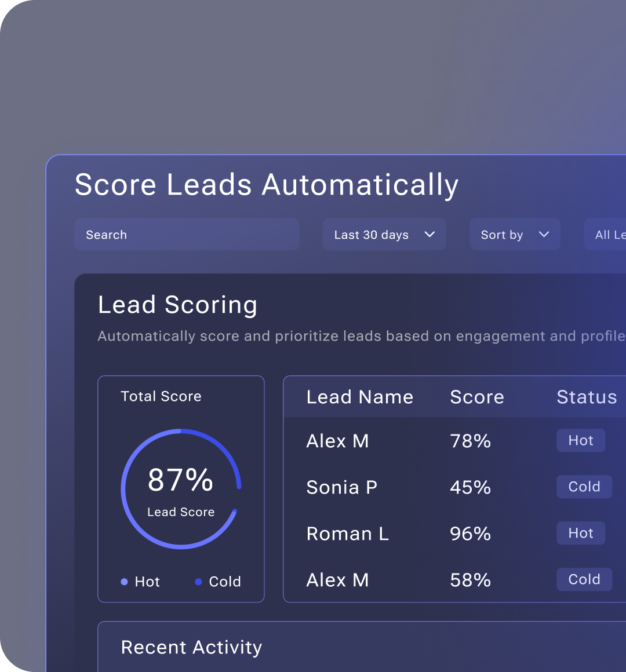626x672 pixels.
Task: Click the circular 87% Lead Score gauge
Action: pyautogui.click(x=181, y=489)
